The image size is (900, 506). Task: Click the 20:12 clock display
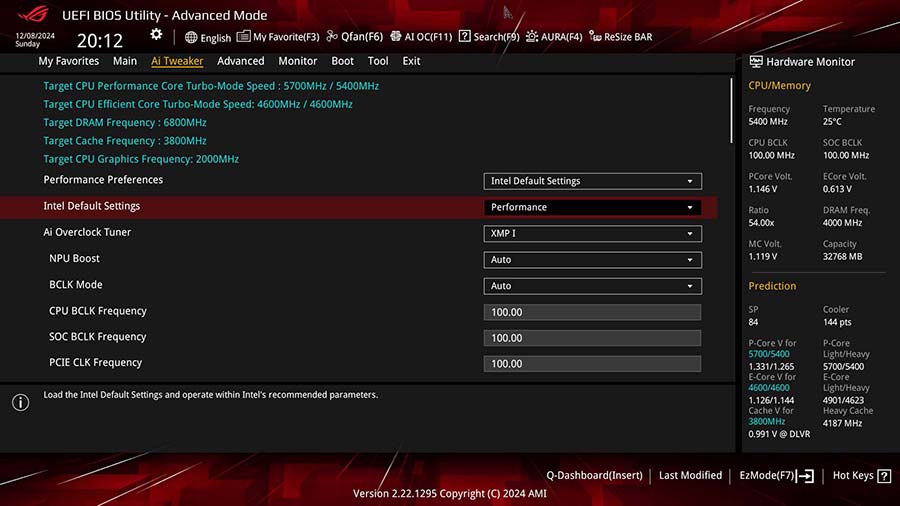[100, 41]
